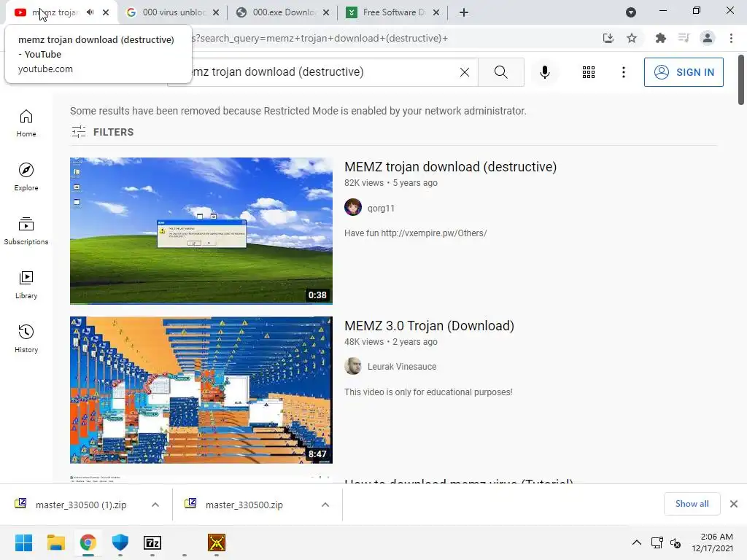Click the Leurak Vinesauce channel avatar

[x=353, y=366]
